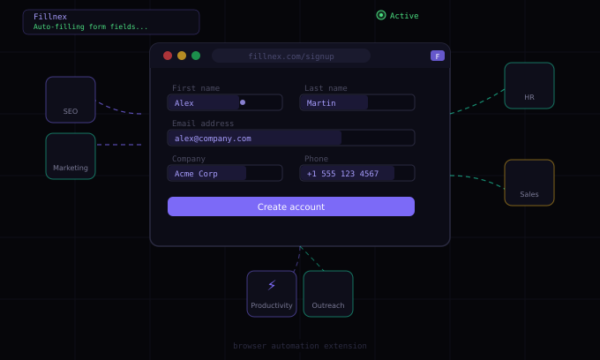600x360 pixels.
Task: Open the Outreach category card
Action: click(328, 294)
